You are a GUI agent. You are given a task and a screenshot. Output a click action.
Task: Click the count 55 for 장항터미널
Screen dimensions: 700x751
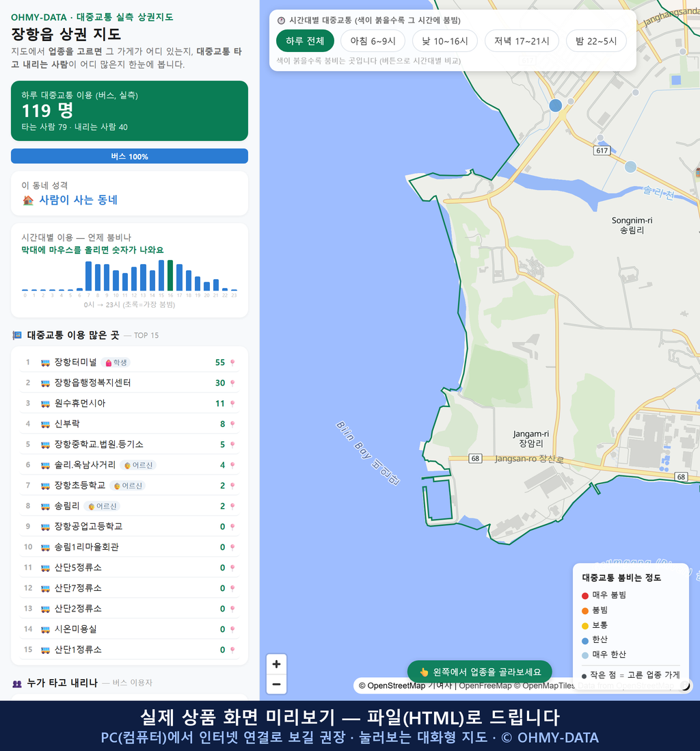[x=219, y=363]
